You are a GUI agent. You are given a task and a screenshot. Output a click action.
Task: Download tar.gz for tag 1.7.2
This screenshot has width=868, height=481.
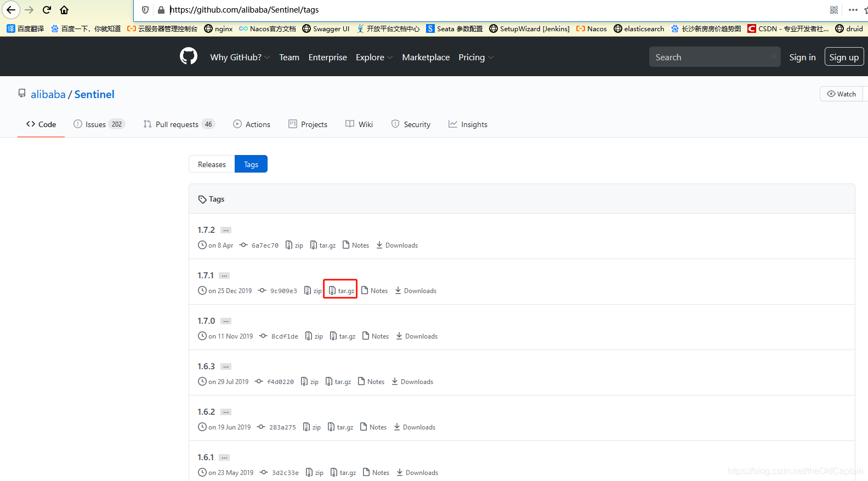pyautogui.click(x=323, y=245)
